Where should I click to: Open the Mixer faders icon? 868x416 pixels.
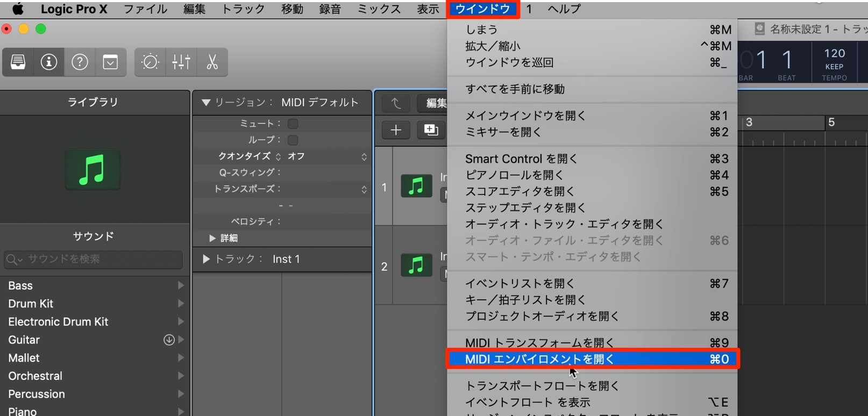[181, 62]
